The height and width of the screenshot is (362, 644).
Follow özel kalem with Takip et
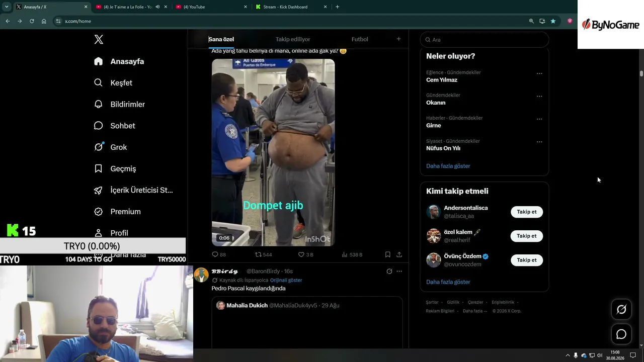coord(527,236)
